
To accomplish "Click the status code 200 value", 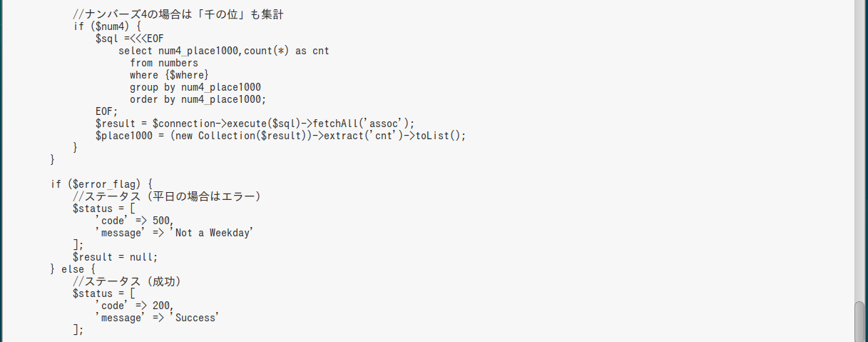I will click(162, 306).
